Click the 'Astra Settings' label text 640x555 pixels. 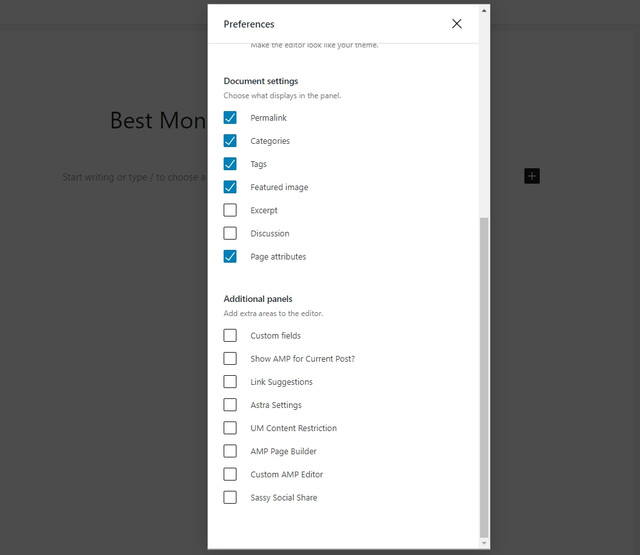[x=276, y=405]
